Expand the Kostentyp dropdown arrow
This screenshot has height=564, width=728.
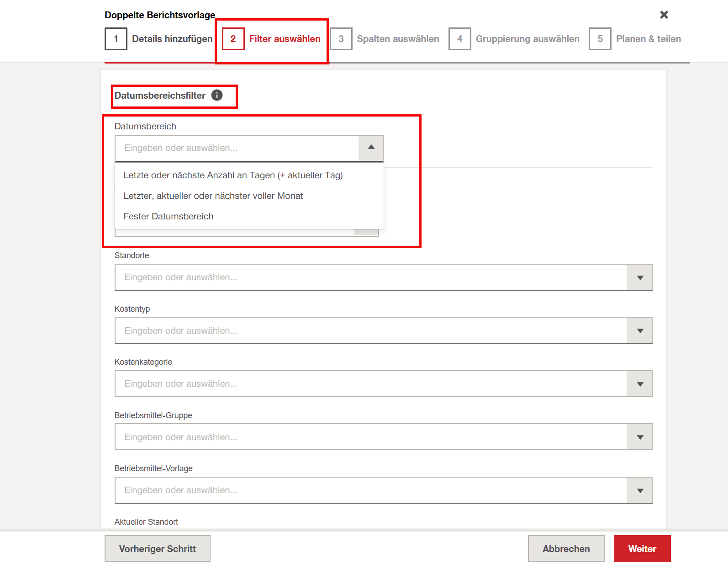click(x=640, y=330)
